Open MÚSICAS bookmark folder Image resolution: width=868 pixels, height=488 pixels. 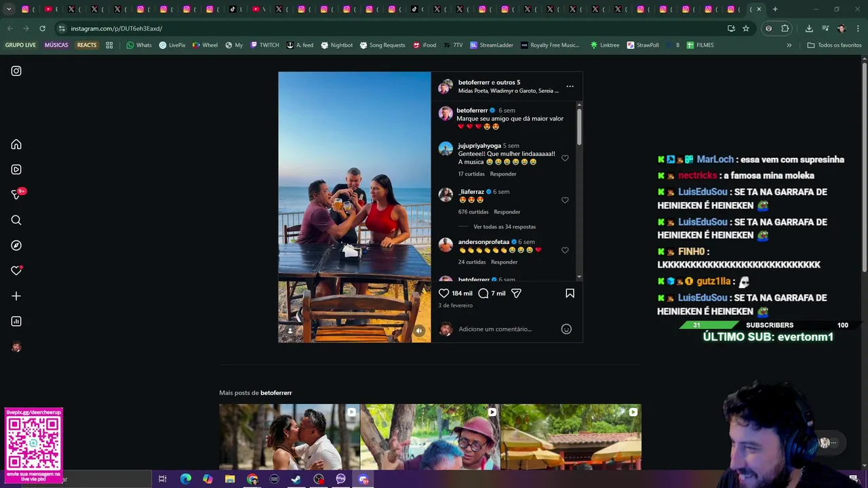pos(56,45)
